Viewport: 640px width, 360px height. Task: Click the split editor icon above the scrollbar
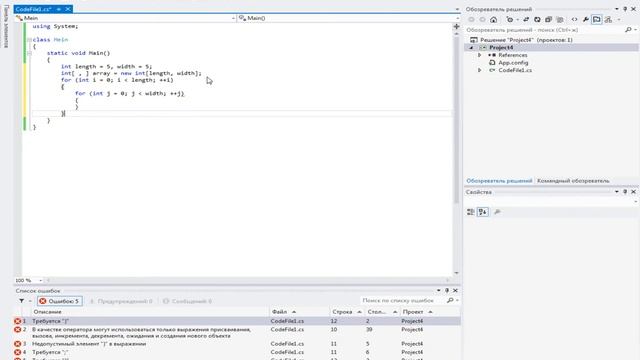click(x=456, y=27)
